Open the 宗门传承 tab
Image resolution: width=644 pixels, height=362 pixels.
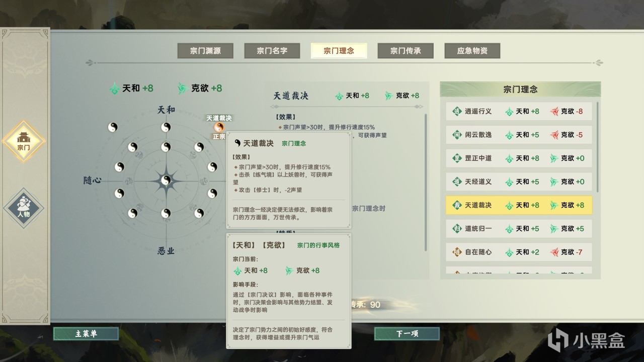(405, 51)
